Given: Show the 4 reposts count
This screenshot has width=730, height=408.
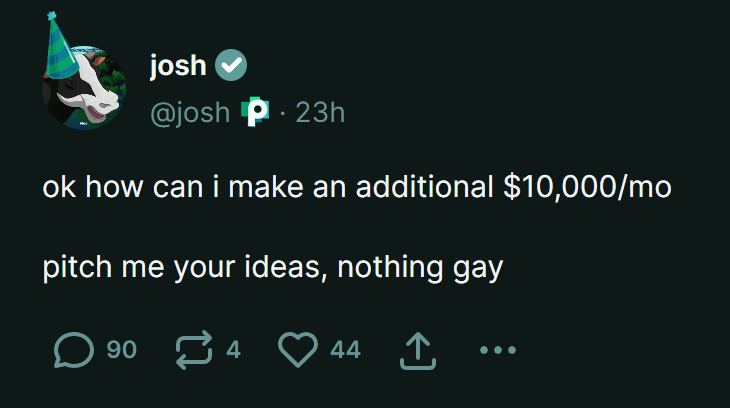Looking at the screenshot, I should 233,350.
